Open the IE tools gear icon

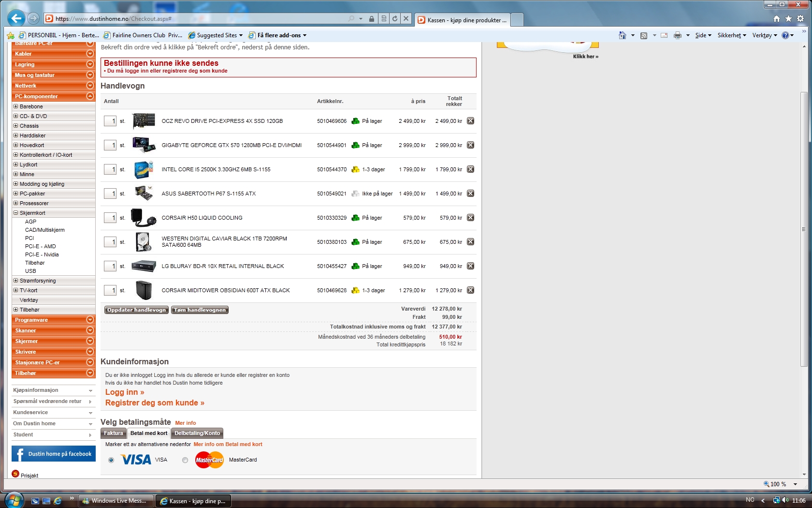800,19
